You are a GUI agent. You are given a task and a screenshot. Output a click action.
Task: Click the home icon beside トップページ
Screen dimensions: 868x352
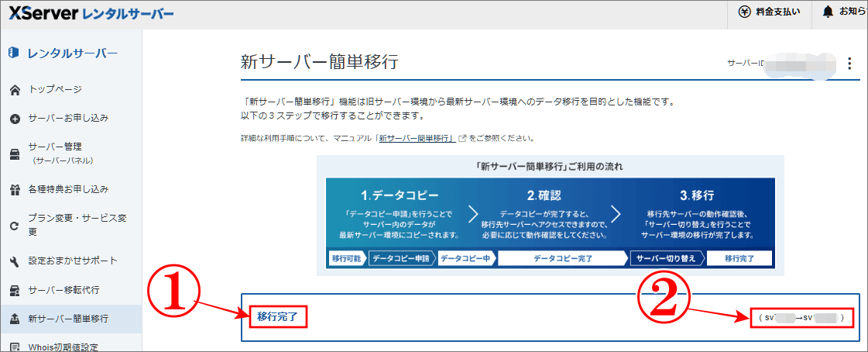click(15, 90)
